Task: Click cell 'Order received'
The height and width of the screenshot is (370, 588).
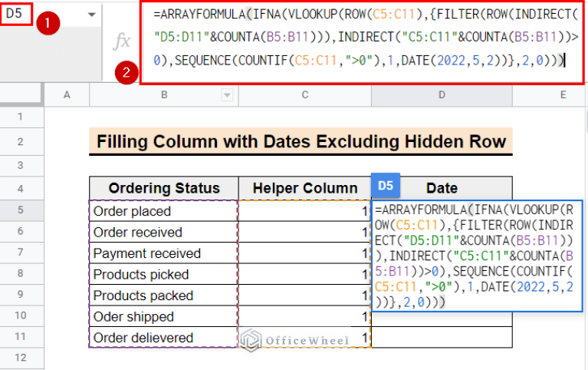Action: [x=164, y=232]
